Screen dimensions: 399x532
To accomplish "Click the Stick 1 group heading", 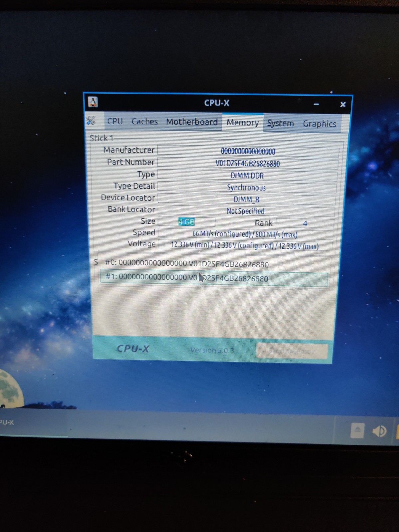I will (x=101, y=138).
